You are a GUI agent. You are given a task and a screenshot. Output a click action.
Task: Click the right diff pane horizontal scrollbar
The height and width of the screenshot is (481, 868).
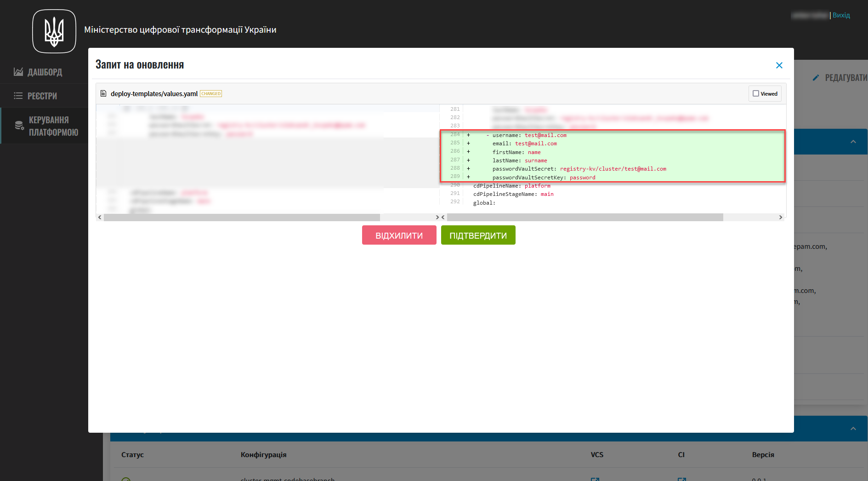coord(585,217)
